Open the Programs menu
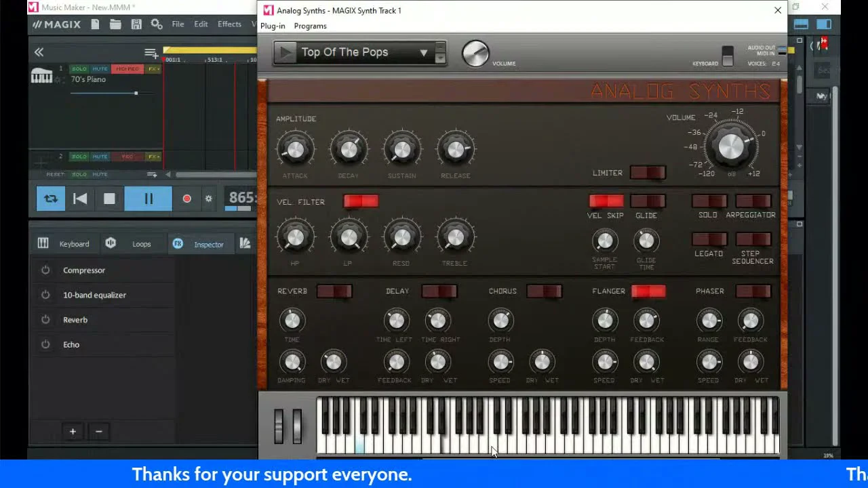Image resolution: width=868 pixels, height=488 pixels. (x=310, y=26)
